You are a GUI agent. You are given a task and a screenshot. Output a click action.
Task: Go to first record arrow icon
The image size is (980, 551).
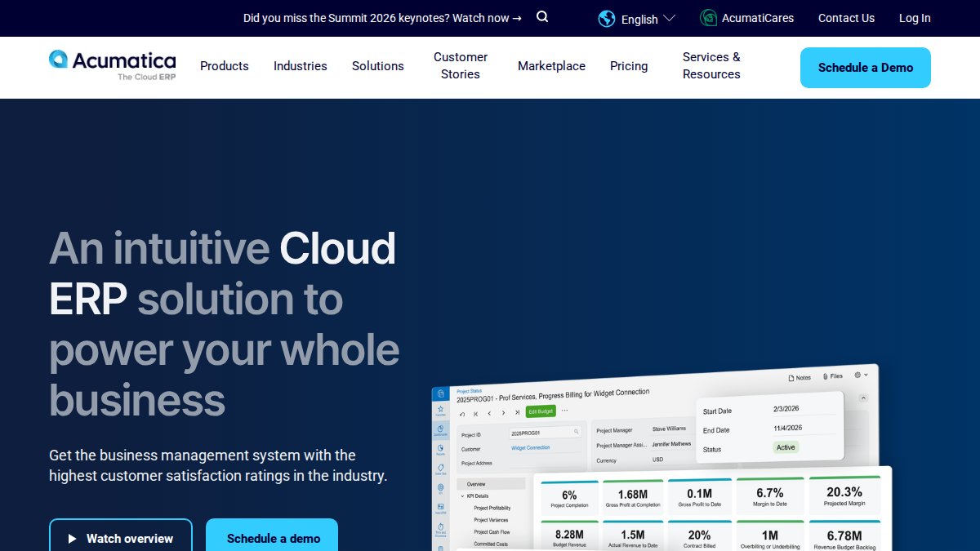(475, 413)
